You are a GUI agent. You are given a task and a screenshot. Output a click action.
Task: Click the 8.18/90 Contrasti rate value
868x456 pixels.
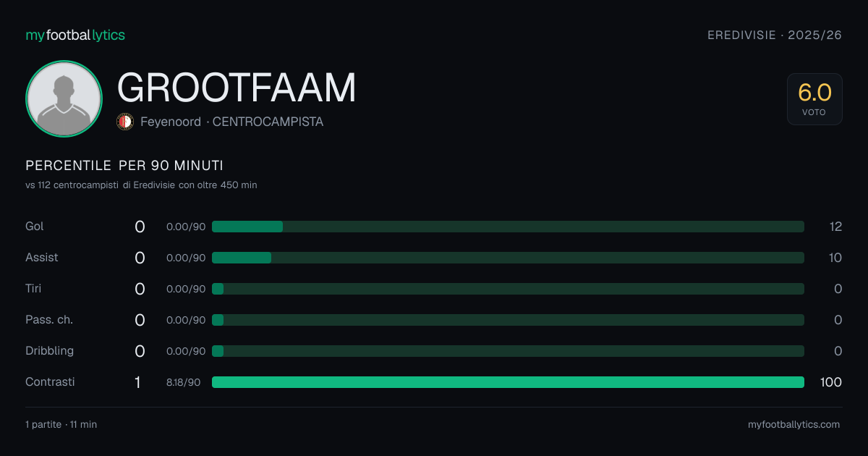(184, 382)
